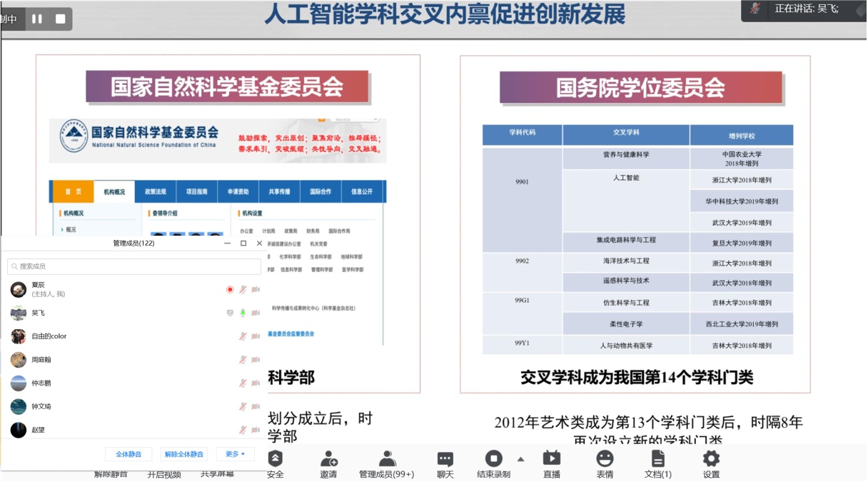Open the 聊天 chat icon
Image resolution: width=868 pixels, height=482 pixels.
[445, 458]
